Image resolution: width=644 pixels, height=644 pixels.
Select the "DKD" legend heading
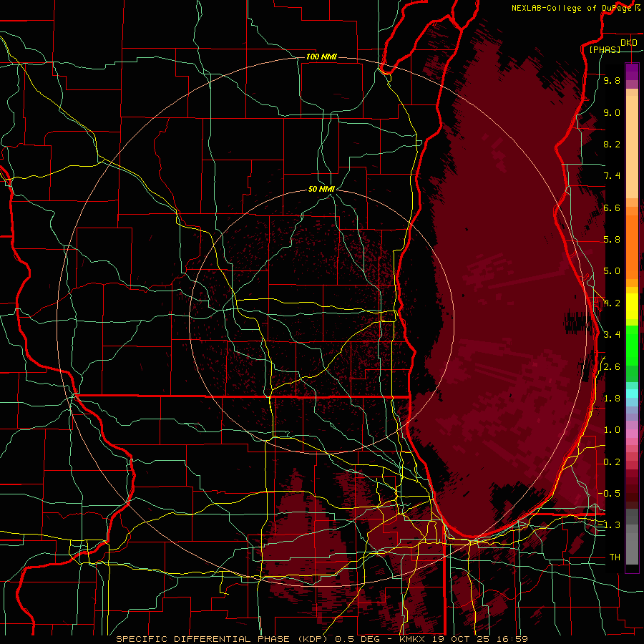click(628, 43)
